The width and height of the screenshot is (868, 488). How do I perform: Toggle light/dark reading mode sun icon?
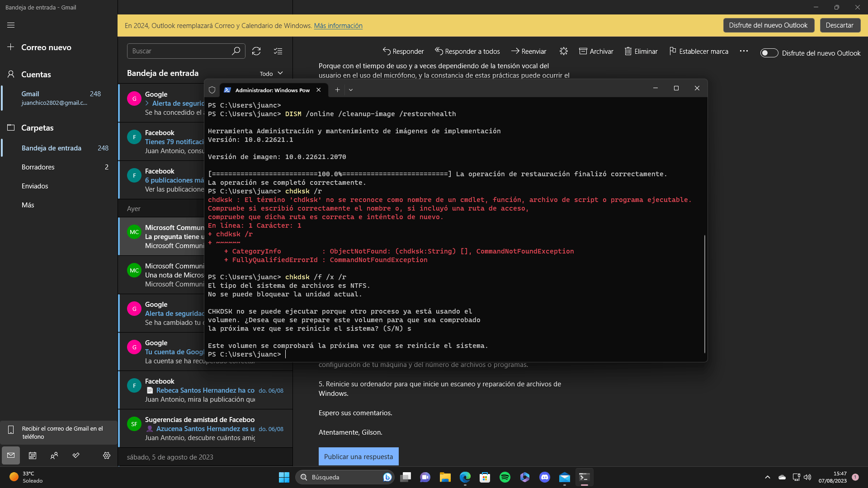(x=563, y=52)
